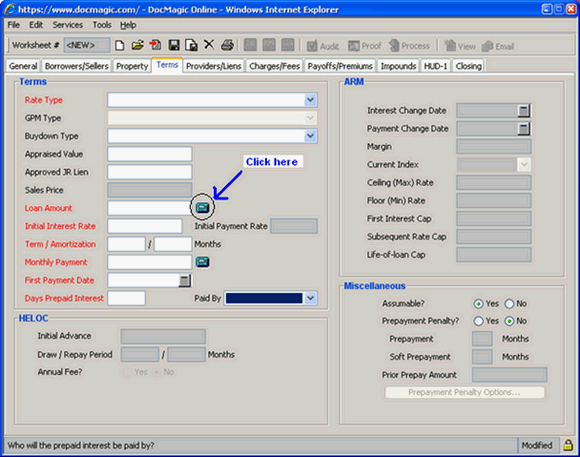
Task: Switch to the Impounds tab
Action: pyautogui.click(x=398, y=66)
